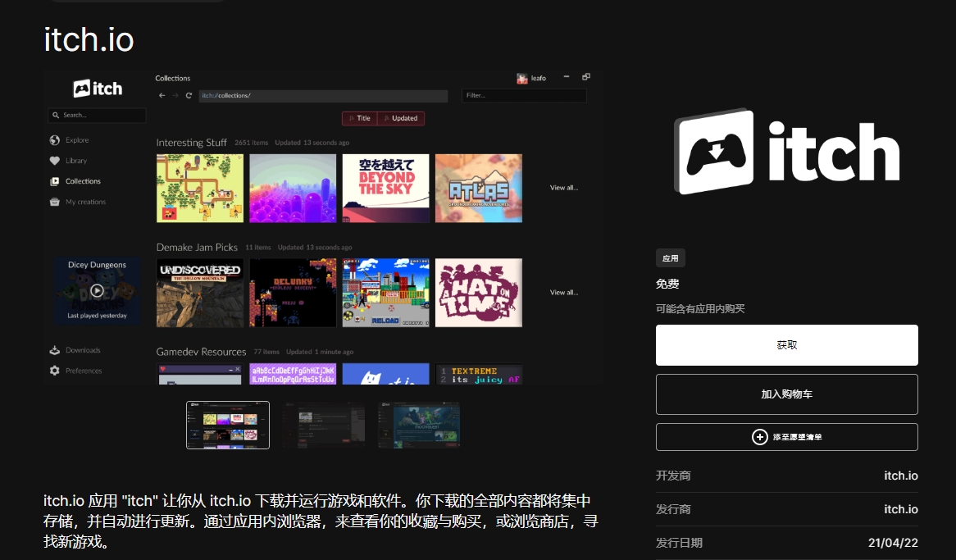Select the third screenshot thumbnail
The width and height of the screenshot is (956, 560).
[x=419, y=425]
